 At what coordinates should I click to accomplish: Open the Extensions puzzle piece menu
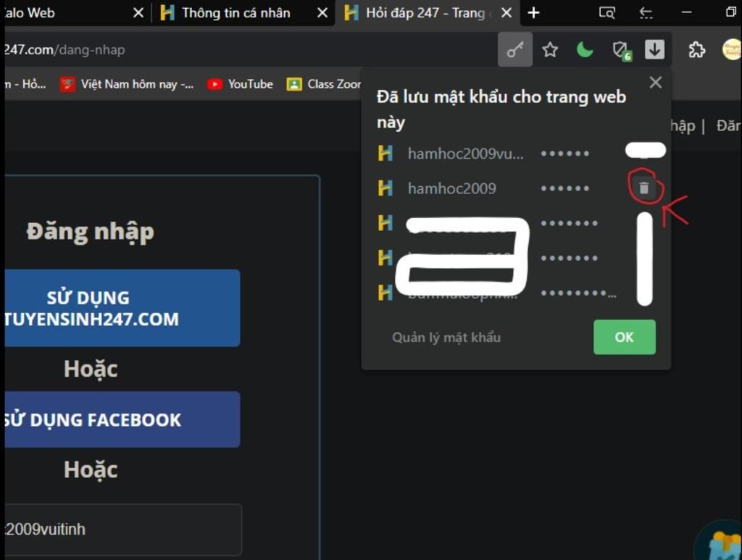(696, 50)
